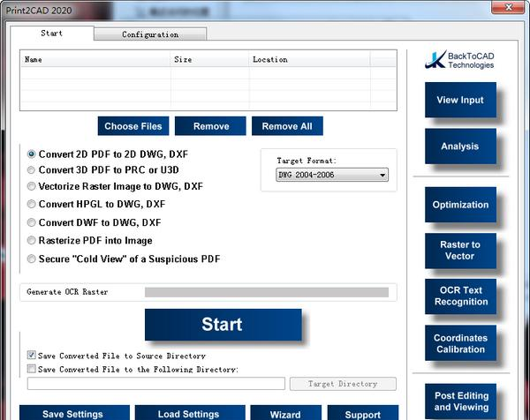Click the Choose Files button
530x420 pixels.
pyautogui.click(x=133, y=126)
